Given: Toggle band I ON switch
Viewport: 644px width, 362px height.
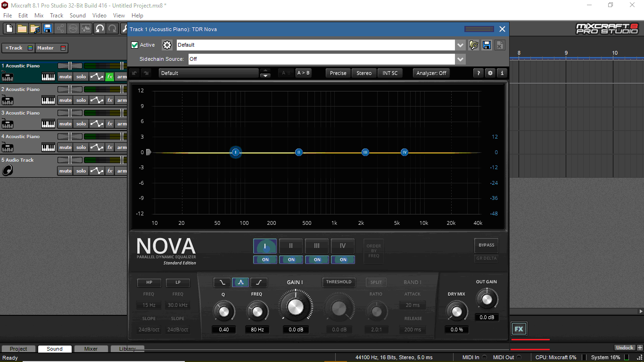Looking at the screenshot, I should click(265, 260).
